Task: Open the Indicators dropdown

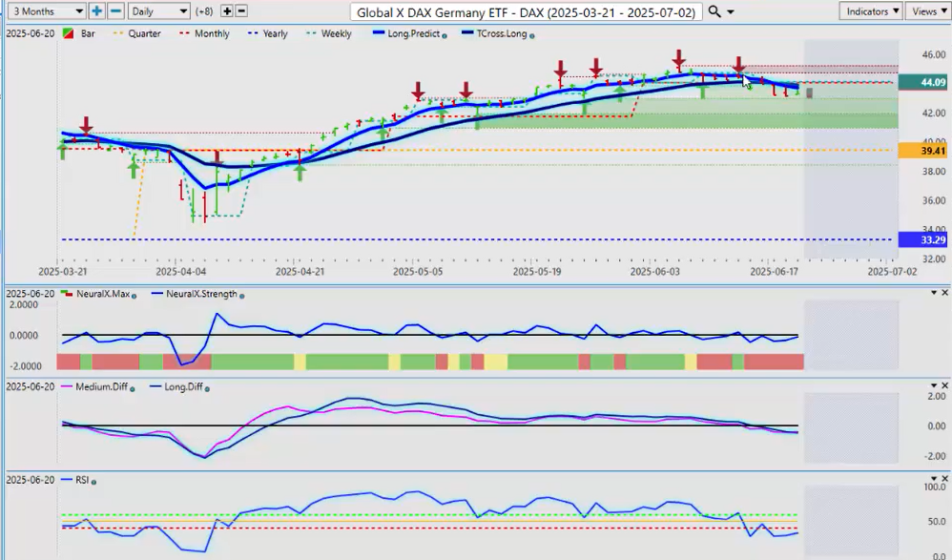Action: coord(870,10)
